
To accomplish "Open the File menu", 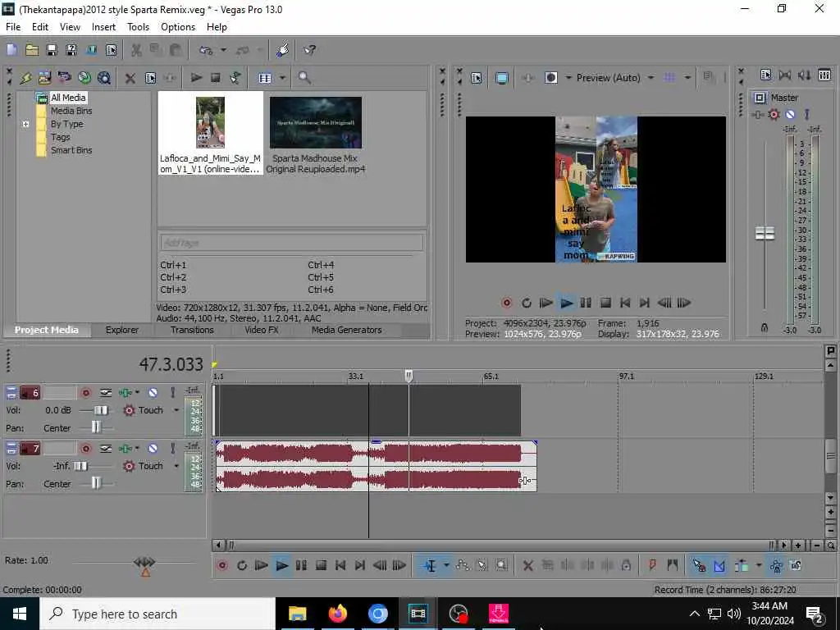I will point(13,27).
